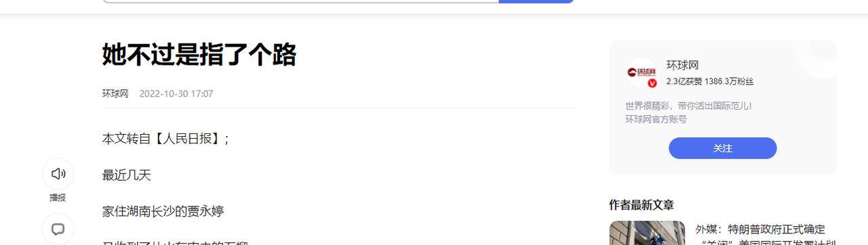Click the blue search button at top

pos(536,1)
